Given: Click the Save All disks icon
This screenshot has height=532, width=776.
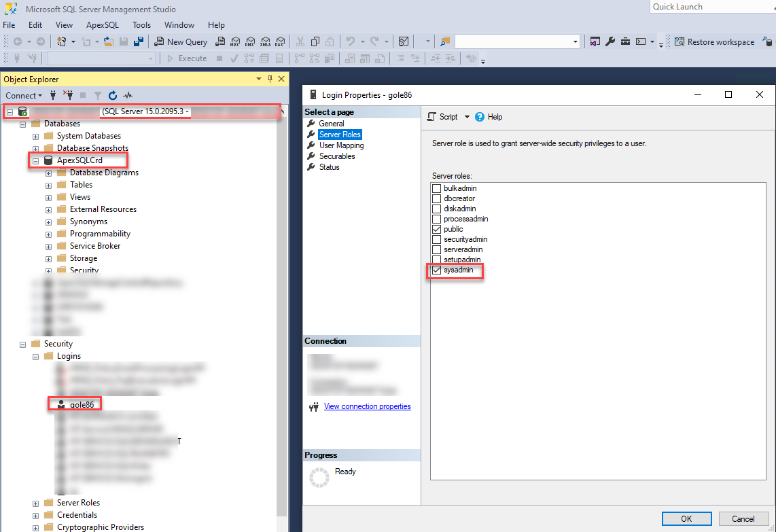Looking at the screenshot, I should pos(139,42).
